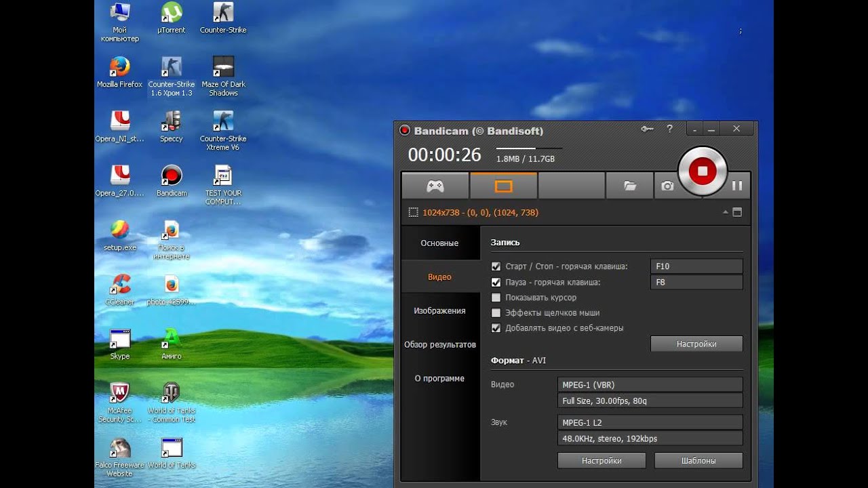Select photo-42599... desktop file

click(x=172, y=289)
